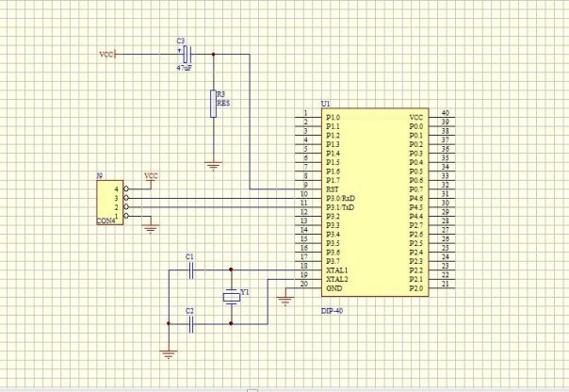Select the Y1 crystal oscillator symbol

click(231, 297)
